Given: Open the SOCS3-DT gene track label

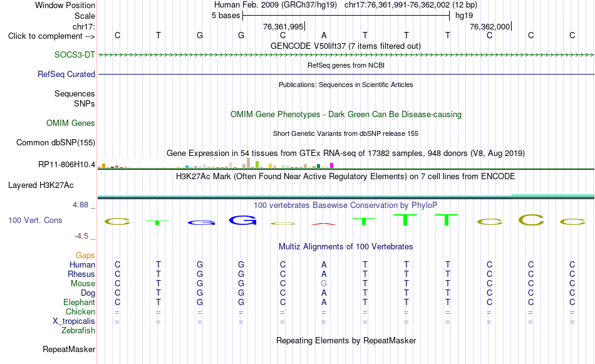Looking at the screenshot, I should pos(75,55).
